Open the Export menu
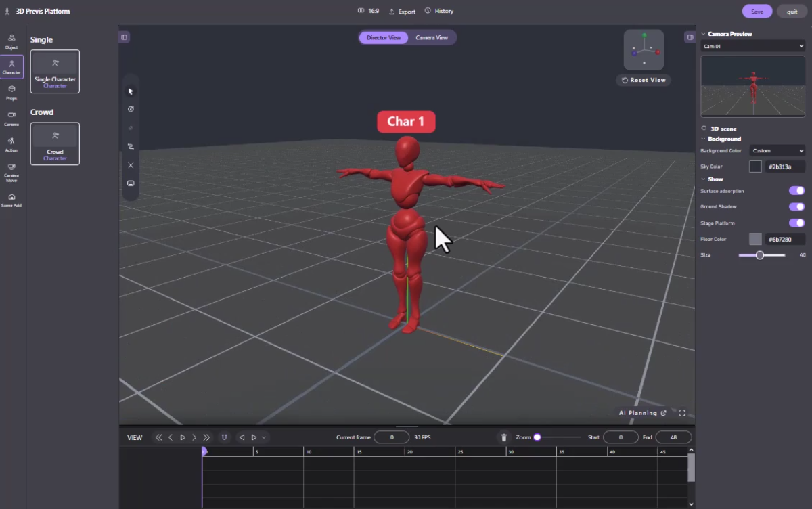Viewport: 812px width, 509px height. point(402,12)
